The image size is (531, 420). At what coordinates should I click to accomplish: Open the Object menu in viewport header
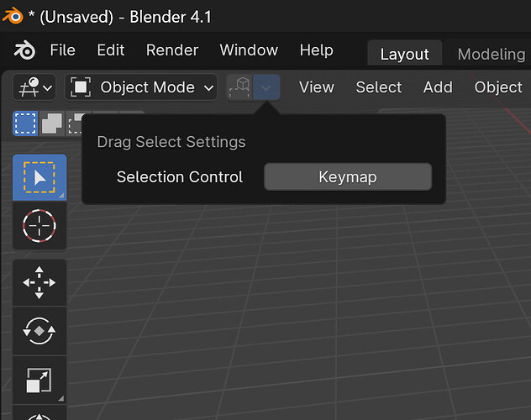tap(498, 87)
